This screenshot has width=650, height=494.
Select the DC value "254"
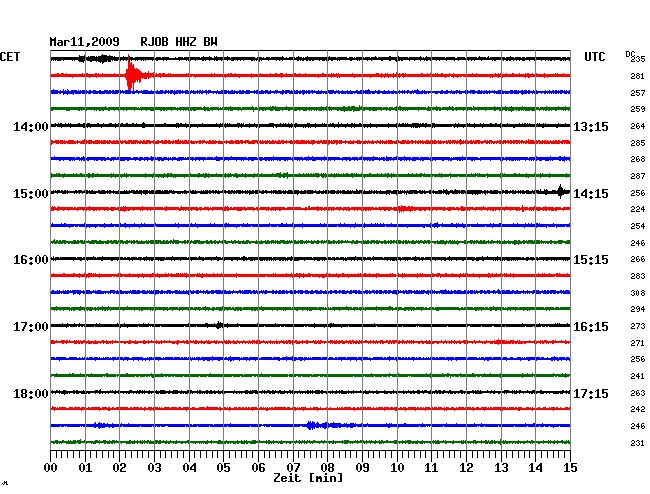point(638,226)
